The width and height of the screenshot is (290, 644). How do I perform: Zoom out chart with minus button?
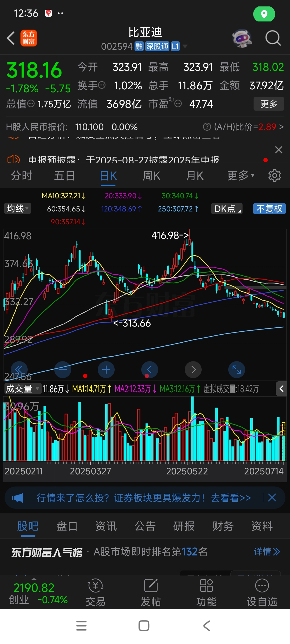[x=63, y=370]
